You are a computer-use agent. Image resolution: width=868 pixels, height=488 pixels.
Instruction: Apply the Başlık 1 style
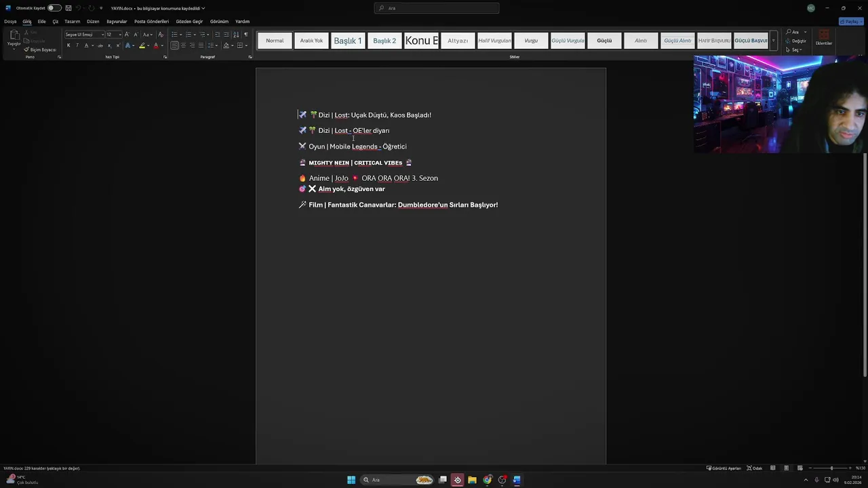point(348,41)
